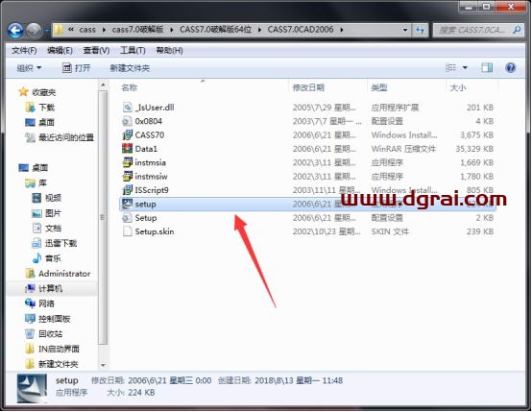Sort by 类型 column header
The height and width of the screenshot is (412, 532).
(379, 88)
